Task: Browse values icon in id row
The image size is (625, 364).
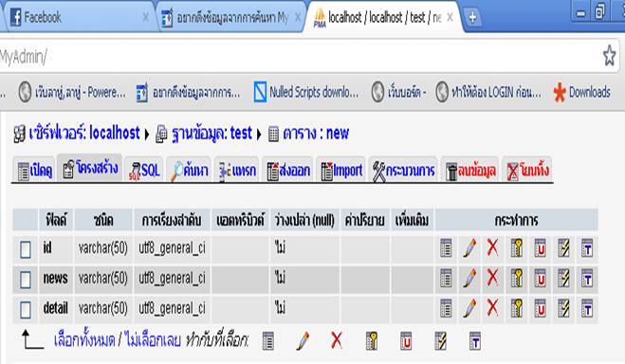Action: point(446,247)
